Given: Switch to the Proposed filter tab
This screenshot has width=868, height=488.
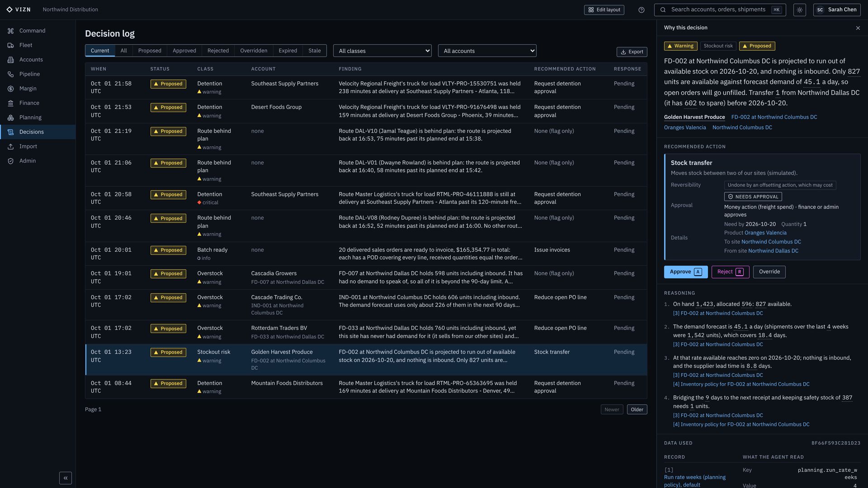Looking at the screenshot, I should tap(150, 51).
